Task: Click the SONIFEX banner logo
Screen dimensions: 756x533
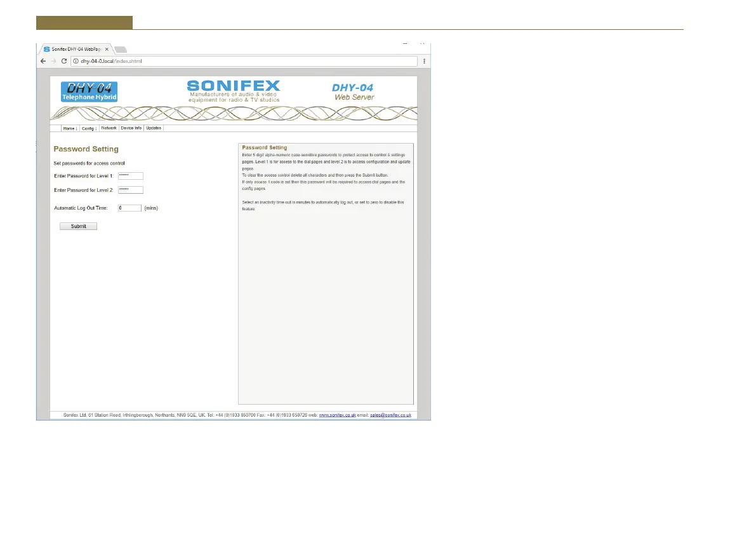Action: pos(233,91)
